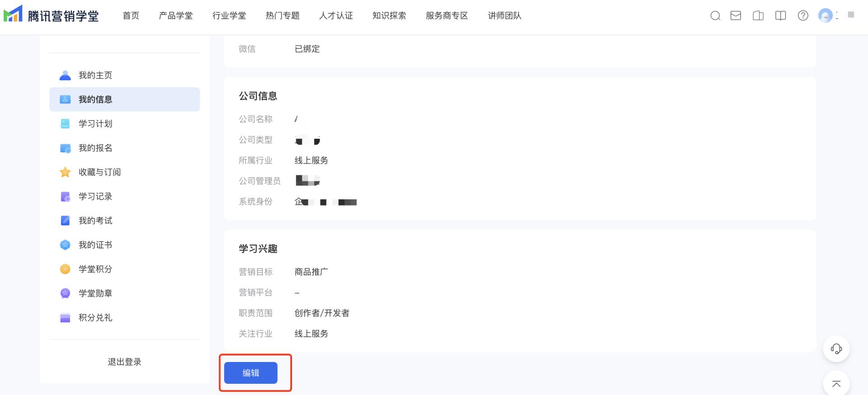Select 我的信息 in sidebar
This screenshot has height=395, width=868.
pos(124,99)
